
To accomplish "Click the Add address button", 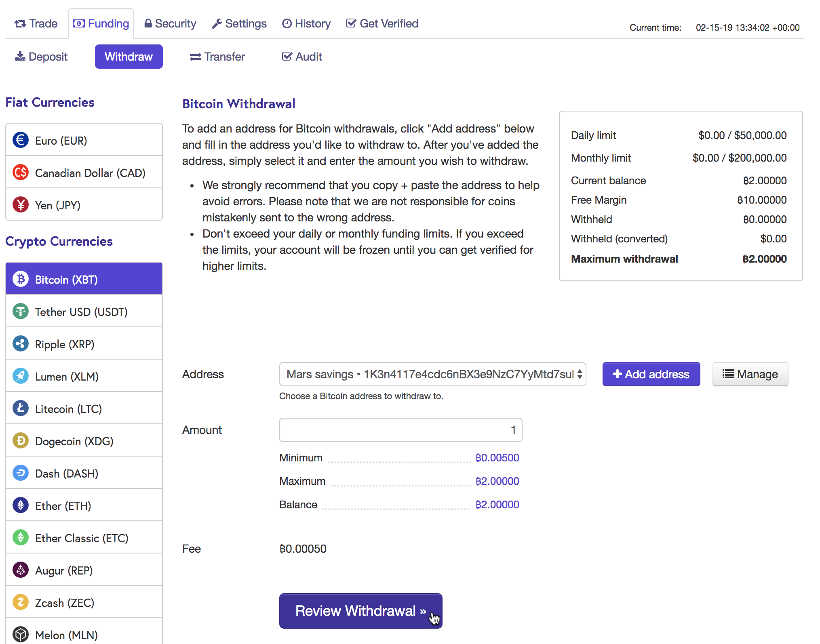I will (x=651, y=374).
